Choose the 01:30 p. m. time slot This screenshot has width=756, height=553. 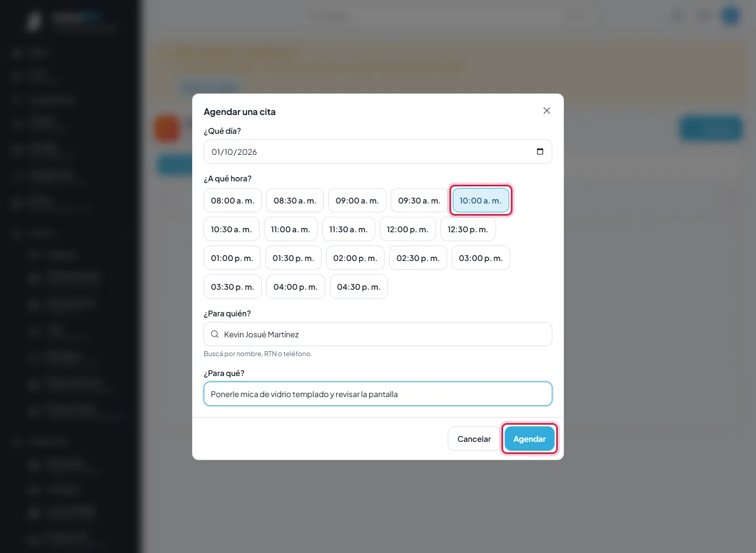pos(293,258)
